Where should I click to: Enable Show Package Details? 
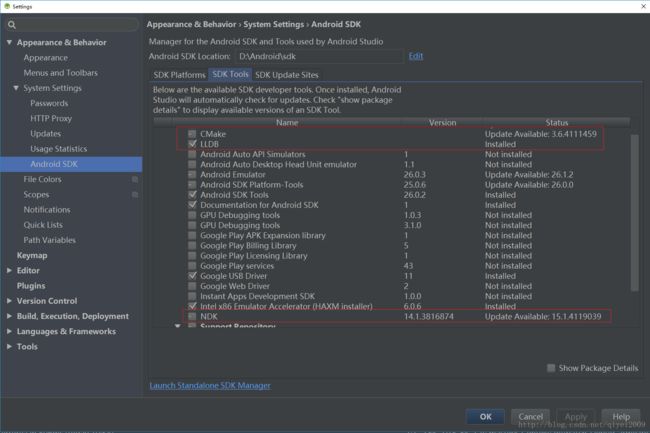click(x=551, y=368)
